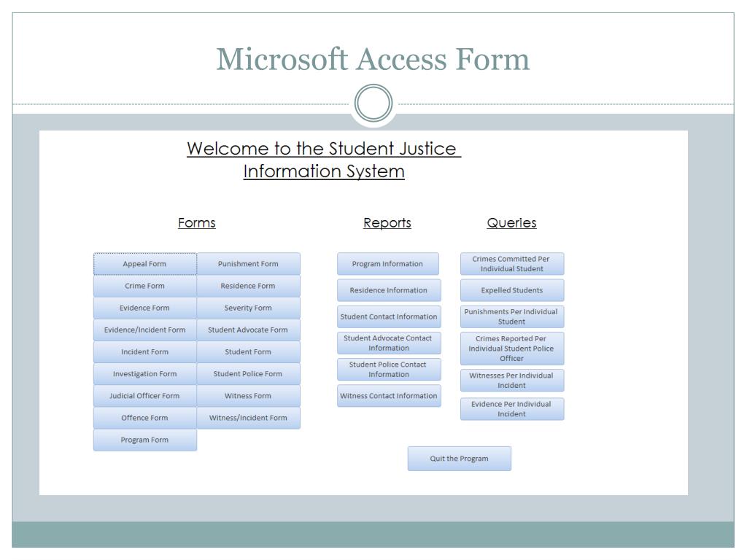The height and width of the screenshot is (560, 747).
Task: Run Crimes Committed Per Individual Student query
Action: point(511,264)
